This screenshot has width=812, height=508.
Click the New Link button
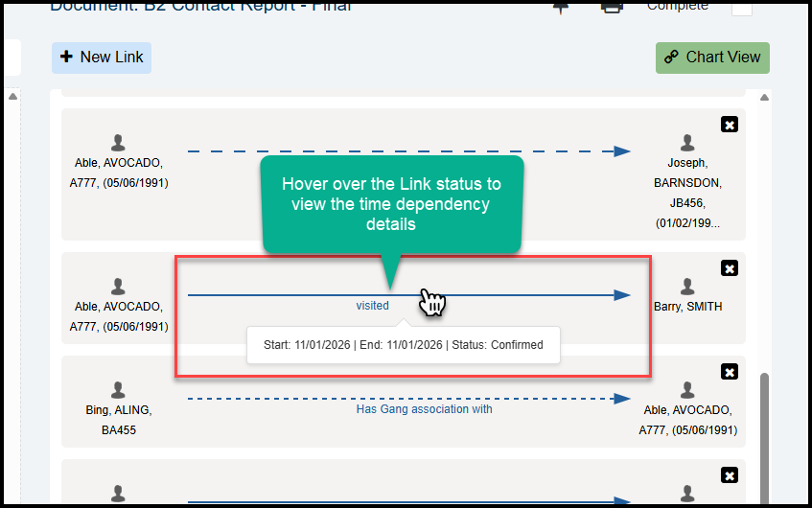tap(102, 58)
